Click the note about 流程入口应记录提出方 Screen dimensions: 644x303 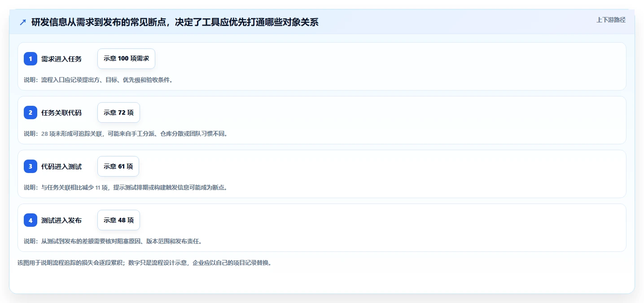click(98, 80)
